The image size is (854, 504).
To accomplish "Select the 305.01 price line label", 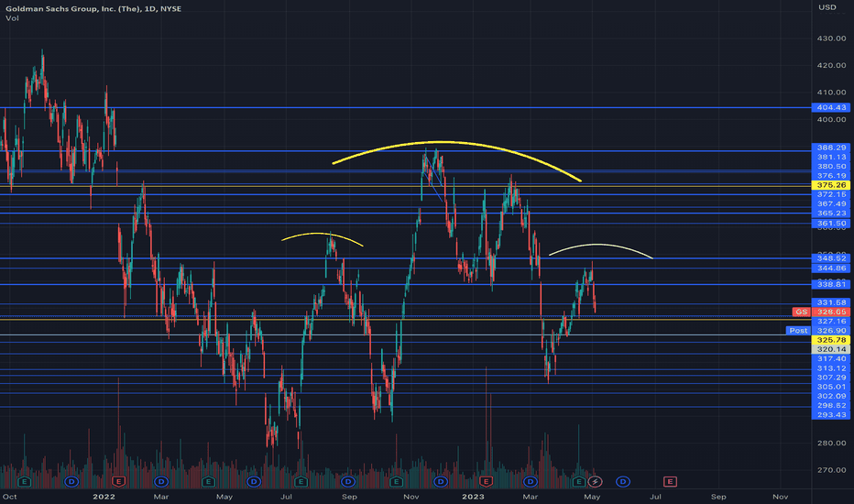I will 831,387.
